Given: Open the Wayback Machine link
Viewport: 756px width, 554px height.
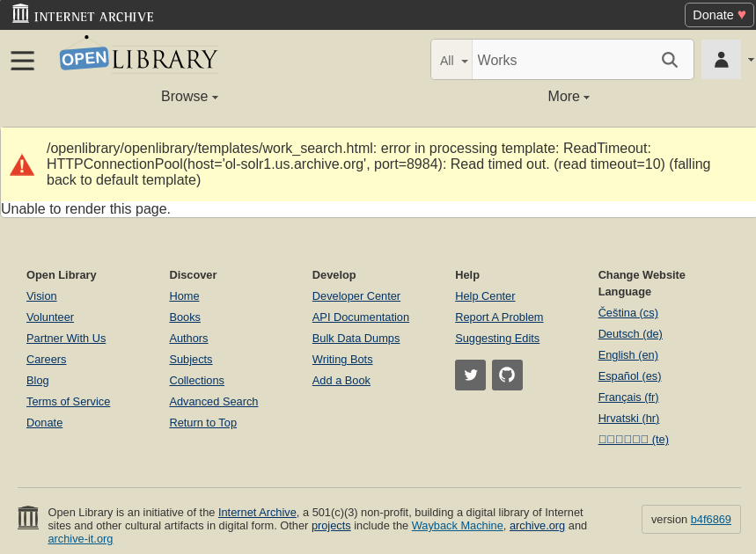Looking at the screenshot, I should tap(457, 526).
